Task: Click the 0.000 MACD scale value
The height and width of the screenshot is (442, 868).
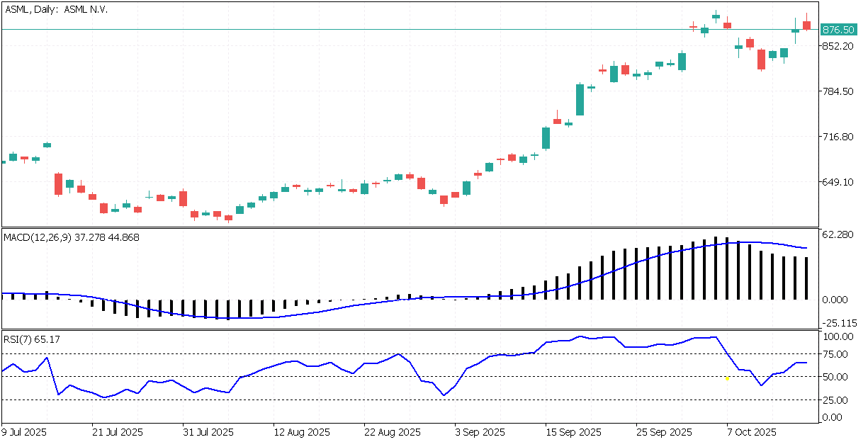Action: click(835, 300)
